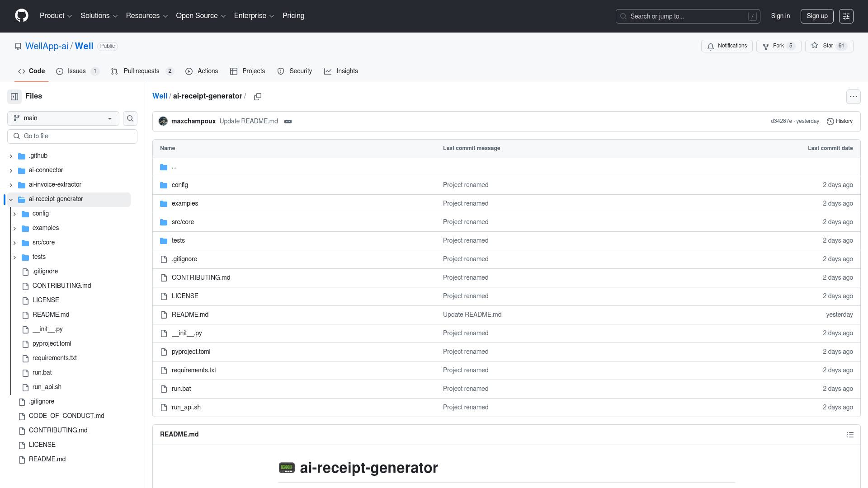The width and height of the screenshot is (868, 488).
Task: Open the README outline list icon
Action: [850, 435]
